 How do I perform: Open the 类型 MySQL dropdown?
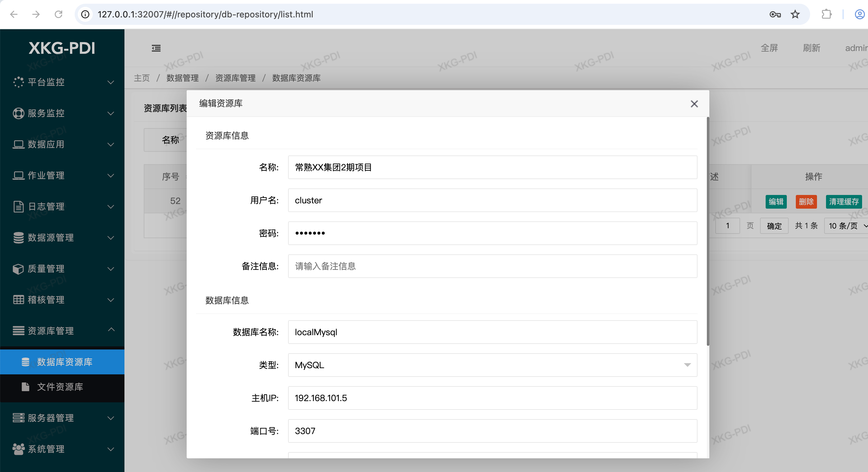(492, 365)
